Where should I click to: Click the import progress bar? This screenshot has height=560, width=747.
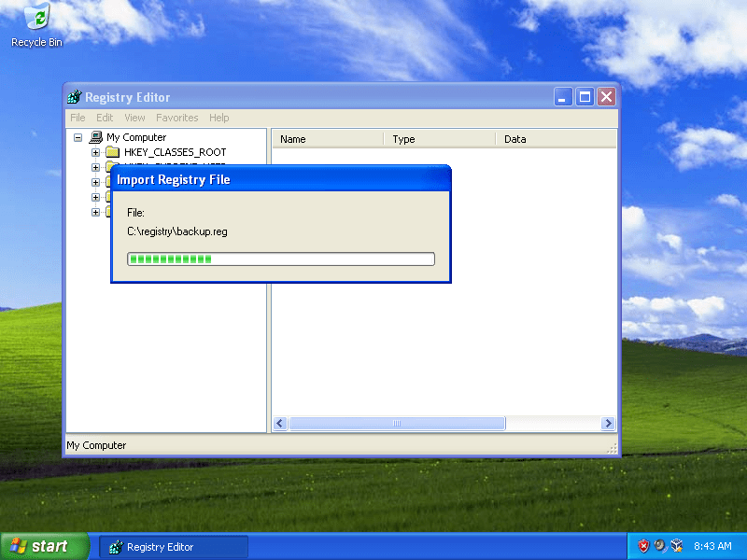(280, 259)
